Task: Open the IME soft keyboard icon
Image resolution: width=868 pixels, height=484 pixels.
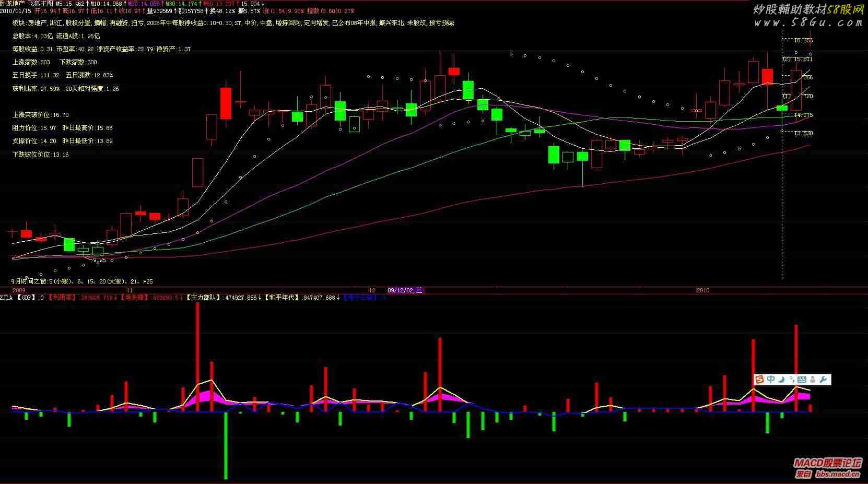Action: [x=802, y=380]
